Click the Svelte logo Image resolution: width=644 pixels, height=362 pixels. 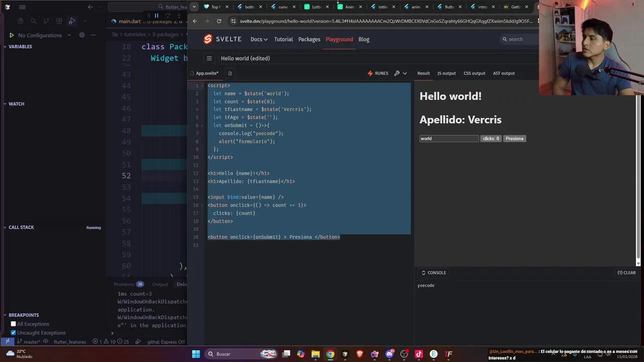coord(222,39)
